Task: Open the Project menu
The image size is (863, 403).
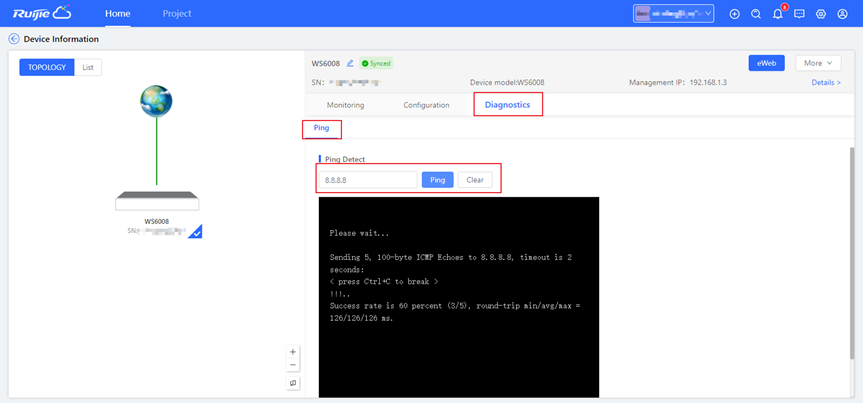Action: (x=177, y=14)
